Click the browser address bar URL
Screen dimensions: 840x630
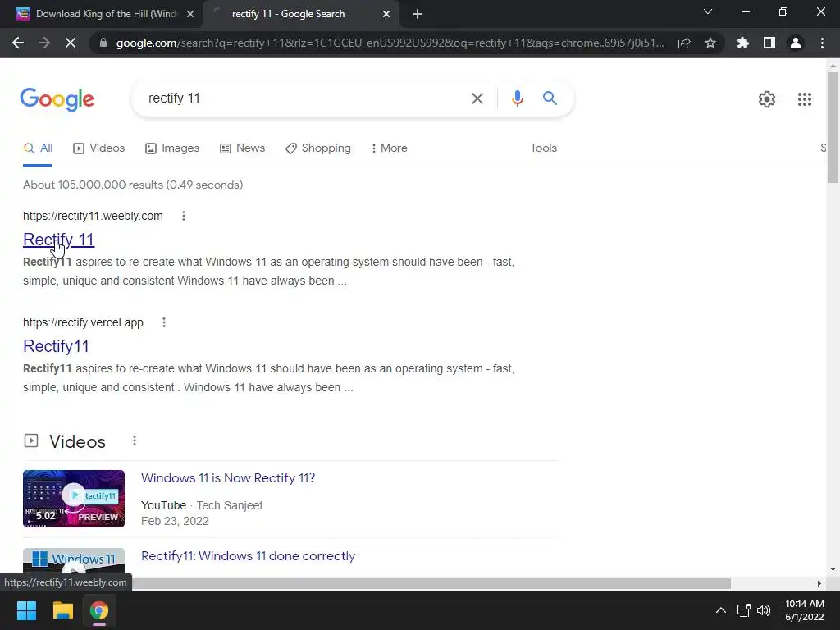click(x=390, y=43)
